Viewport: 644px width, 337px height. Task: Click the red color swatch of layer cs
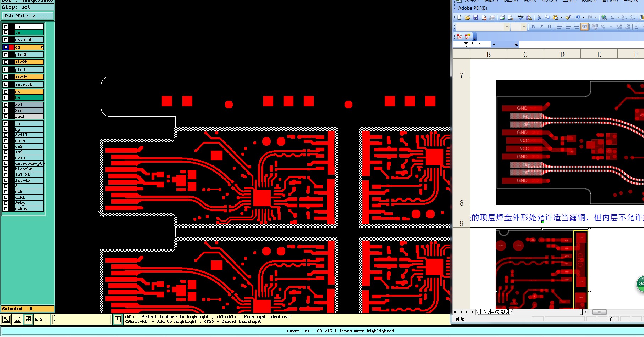click(11, 47)
